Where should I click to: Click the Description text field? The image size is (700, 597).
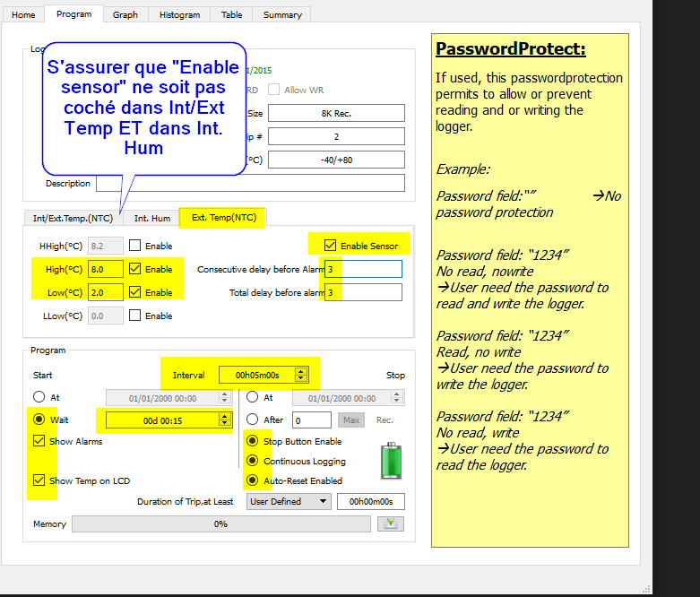[x=250, y=183]
